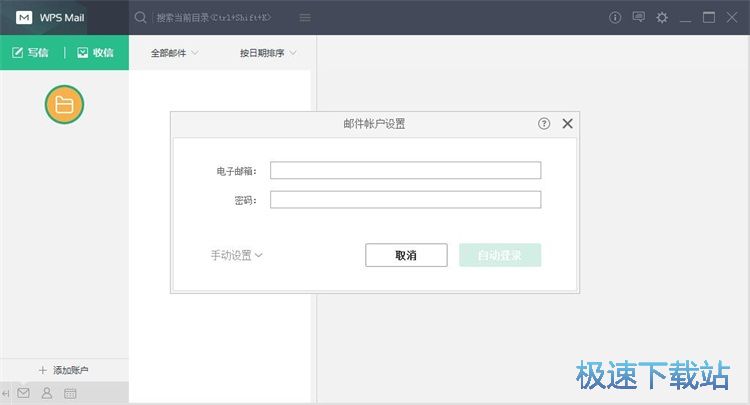Expand the 手动设置 options
Screen dimensions: 750x405
pos(236,255)
